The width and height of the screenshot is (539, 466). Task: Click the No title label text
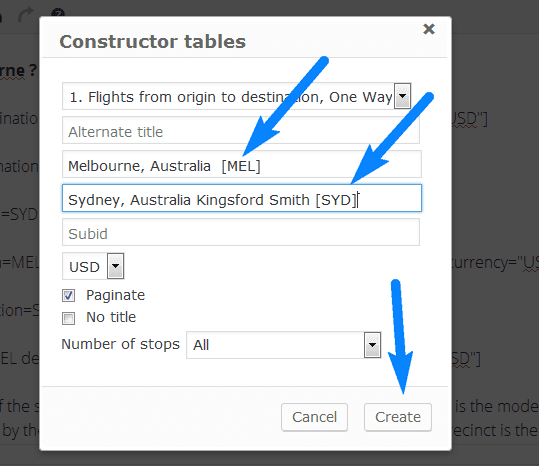[111, 317]
